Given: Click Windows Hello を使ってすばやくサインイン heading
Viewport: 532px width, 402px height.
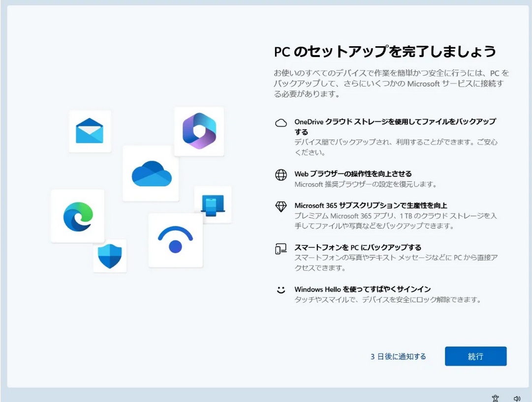Looking at the screenshot, I should point(362,289).
